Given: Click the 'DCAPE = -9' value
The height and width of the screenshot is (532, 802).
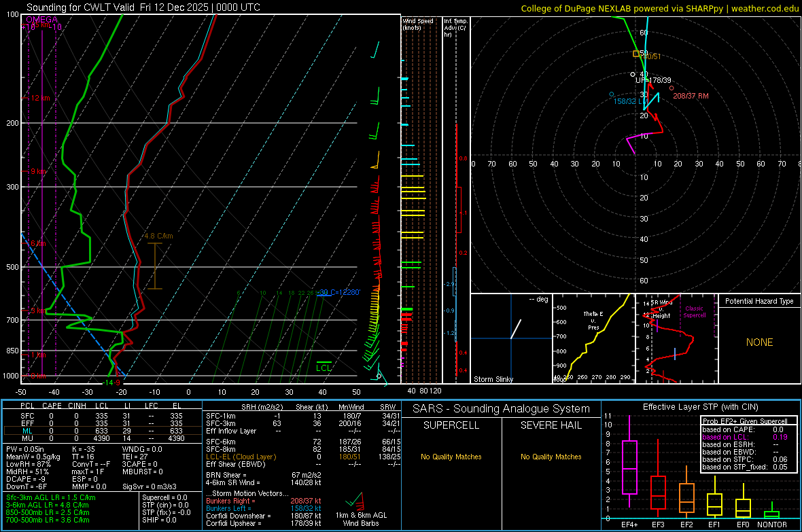Looking at the screenshot, I should point(26,479).
